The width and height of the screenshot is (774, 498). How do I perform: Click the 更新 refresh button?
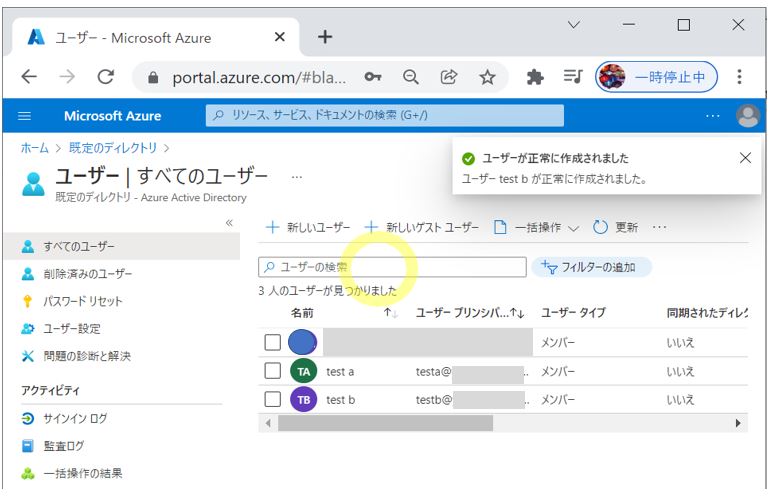click(x=615, y=227)
